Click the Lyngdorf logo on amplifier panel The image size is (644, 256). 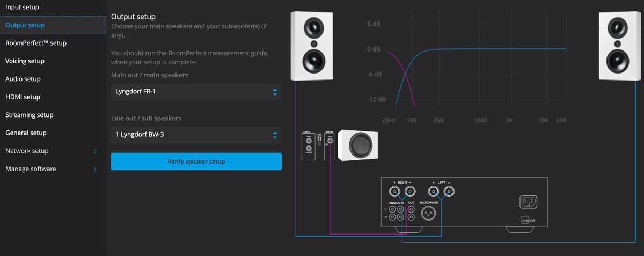pos(528,220)
